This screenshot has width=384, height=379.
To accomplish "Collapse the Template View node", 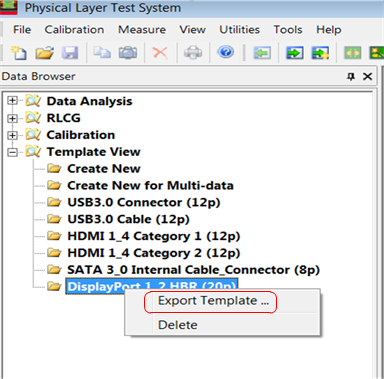I will pyautogui.click(x=12, y=152).
